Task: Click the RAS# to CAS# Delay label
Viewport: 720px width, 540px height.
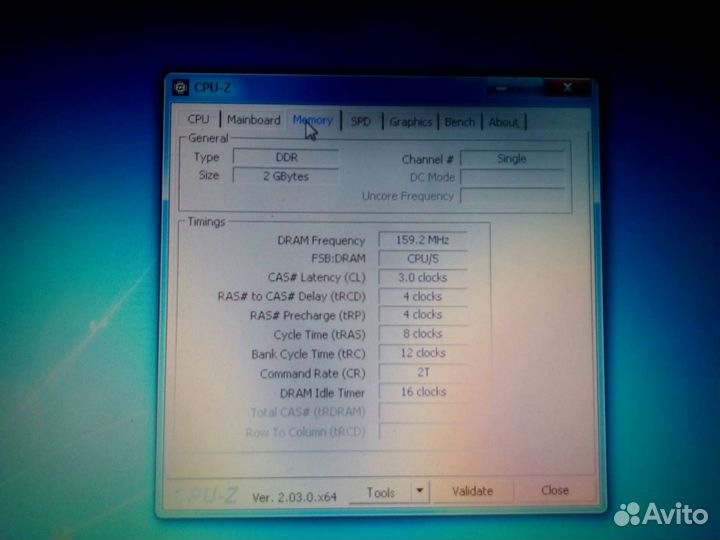Action: (x=292, y=296)
